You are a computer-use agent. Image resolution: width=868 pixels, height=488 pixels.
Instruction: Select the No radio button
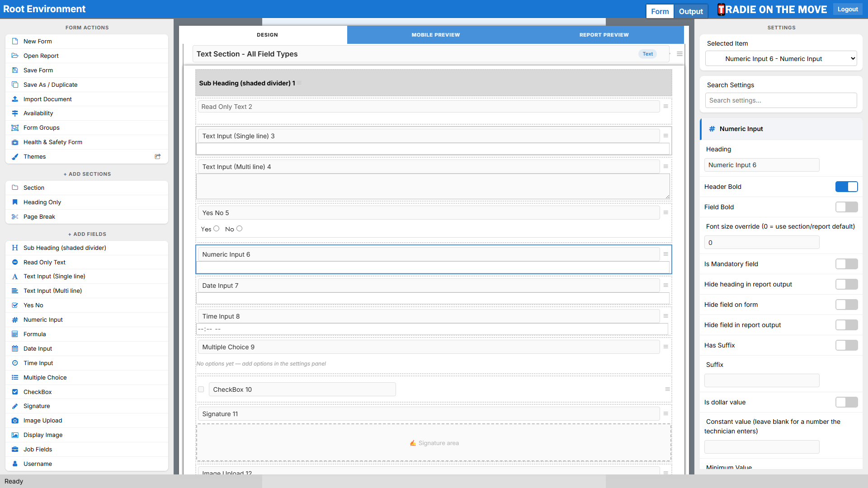click(240, 229)
